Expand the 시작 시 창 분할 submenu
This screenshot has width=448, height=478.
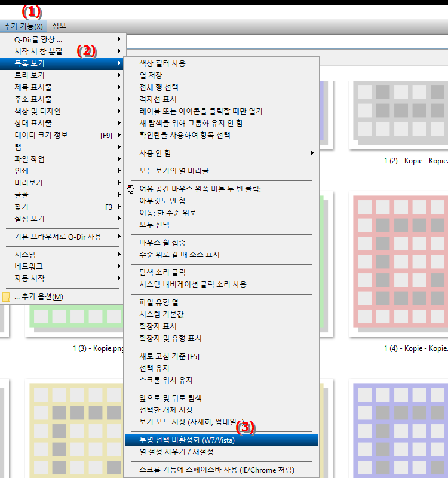[x=62, y=51]
